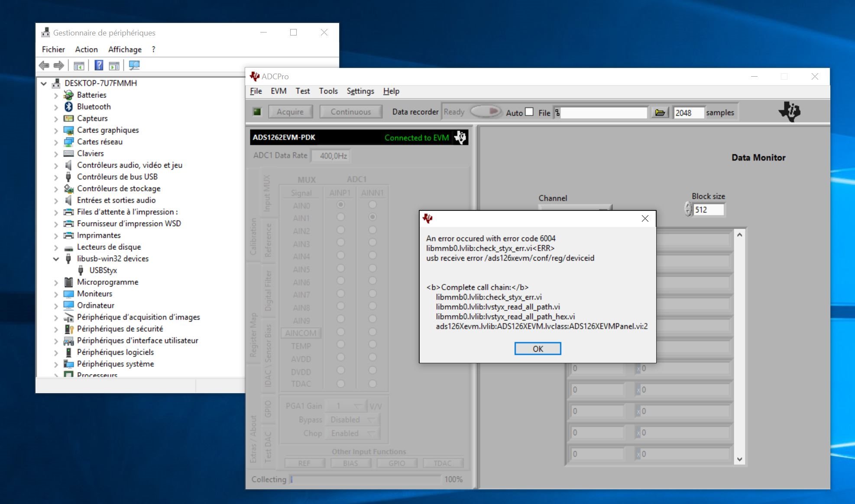Image resolution: width=855 pixels, height=504 pixels.
Task: Open the Fichier menu in Device Manager
Action: [x=53, y=49]
